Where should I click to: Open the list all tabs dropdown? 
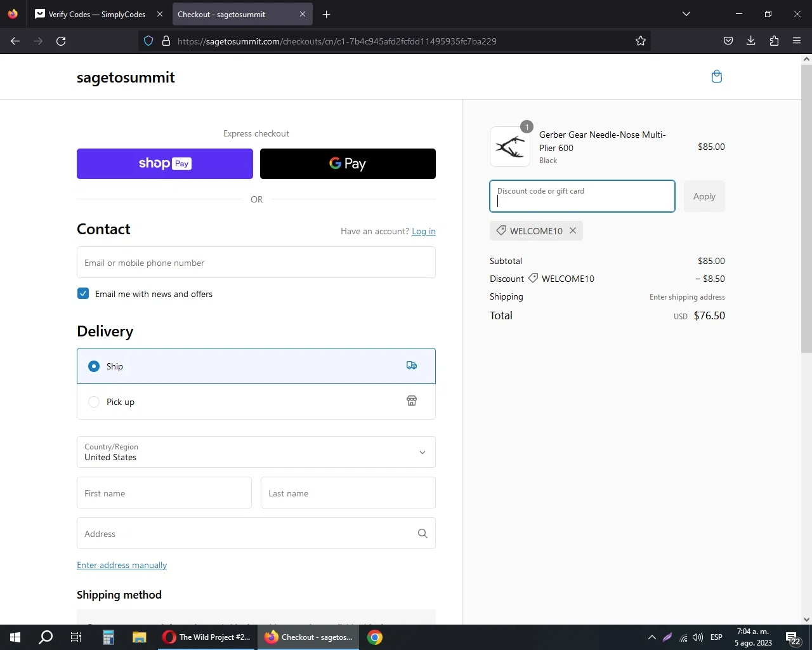[686, 14]
